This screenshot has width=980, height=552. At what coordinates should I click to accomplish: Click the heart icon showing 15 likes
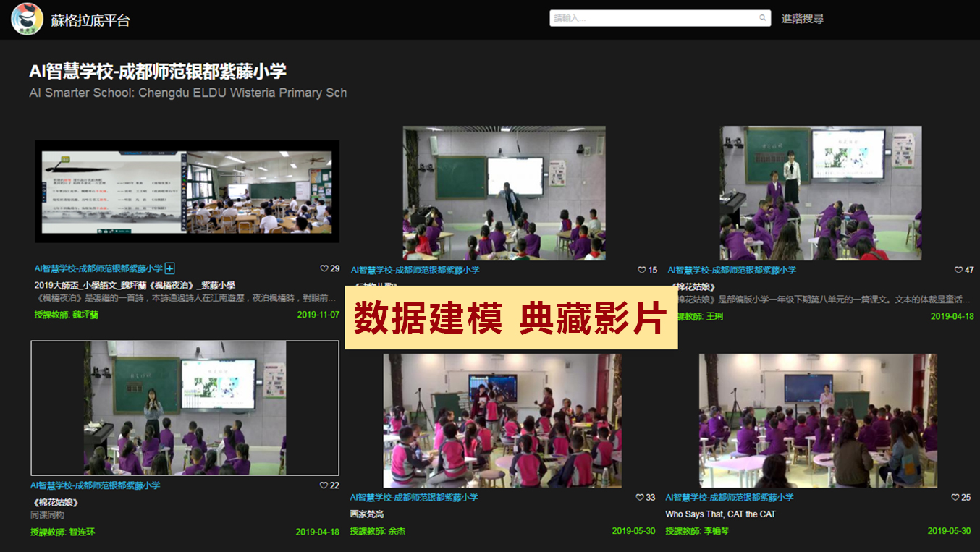click(641, 270)
